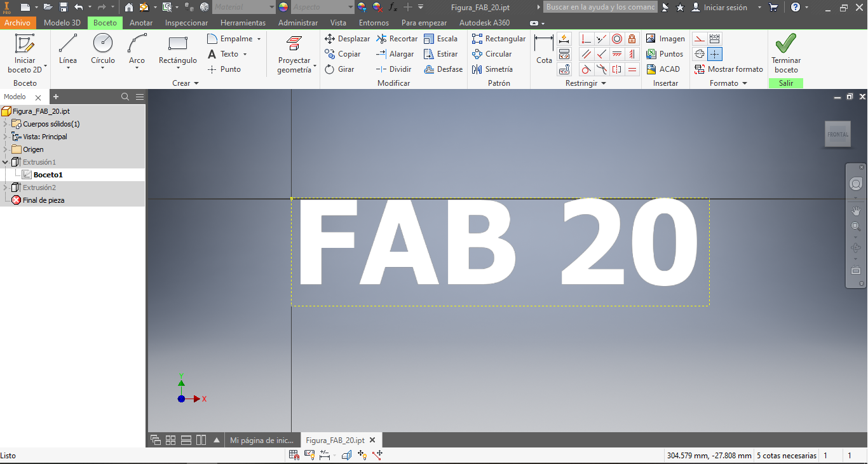The width and height of the screenshot is (868, 464).
Task: Open the Inspeccionar ribbon tab
Action: click(186, 23)
